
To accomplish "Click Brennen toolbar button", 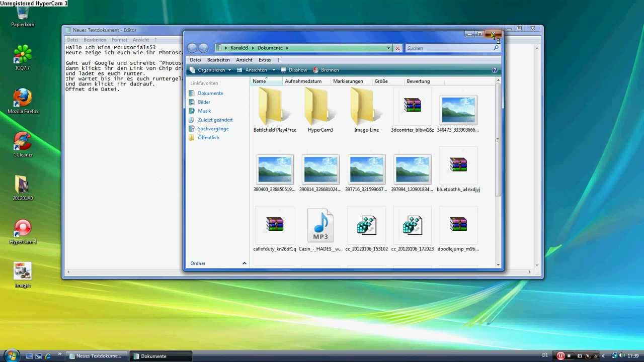I will tap(326, 70).
